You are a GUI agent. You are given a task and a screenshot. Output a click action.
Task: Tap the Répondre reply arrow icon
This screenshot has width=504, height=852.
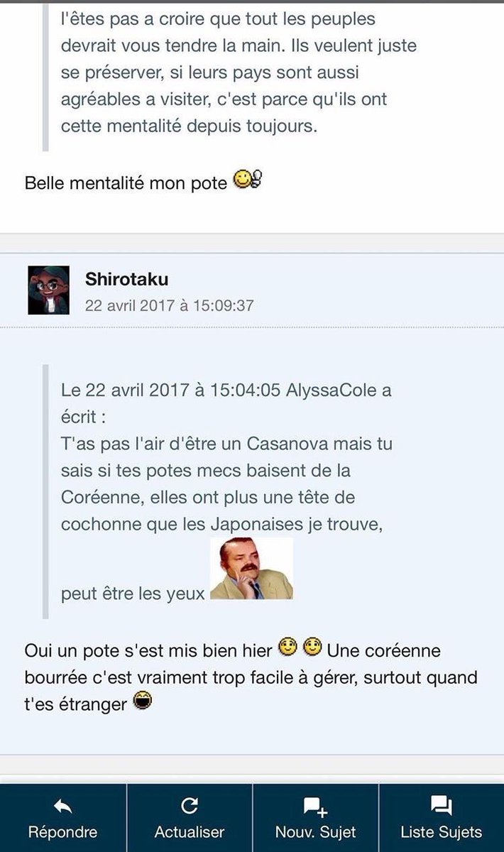[62, 806]
